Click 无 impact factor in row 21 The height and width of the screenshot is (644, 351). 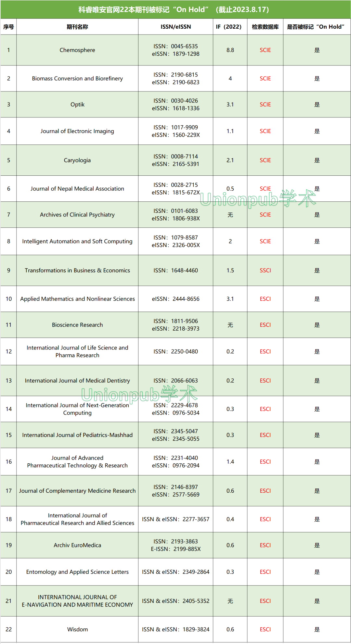point(230,601)
